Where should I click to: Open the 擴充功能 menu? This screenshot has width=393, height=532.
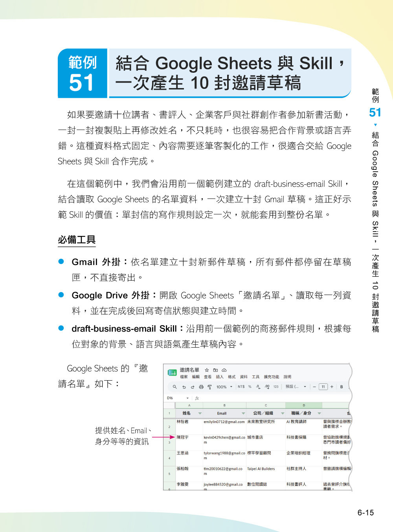click(x=272, y=377)
